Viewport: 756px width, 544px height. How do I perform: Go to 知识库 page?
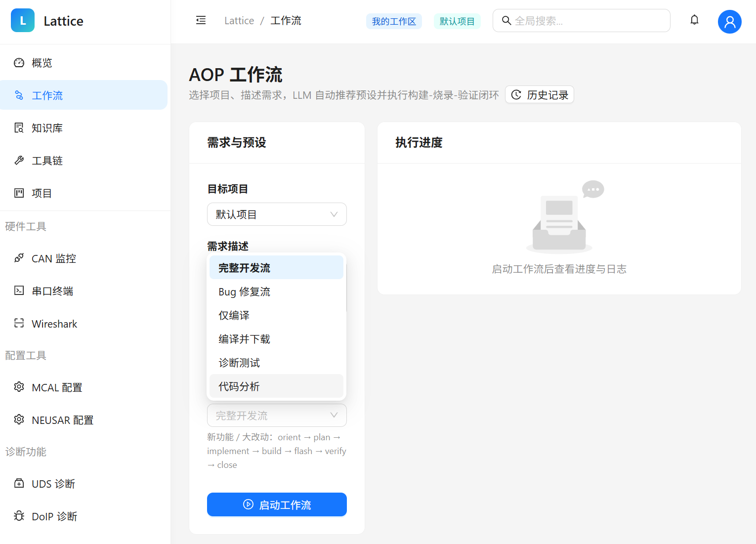click(x=84, y=128)
